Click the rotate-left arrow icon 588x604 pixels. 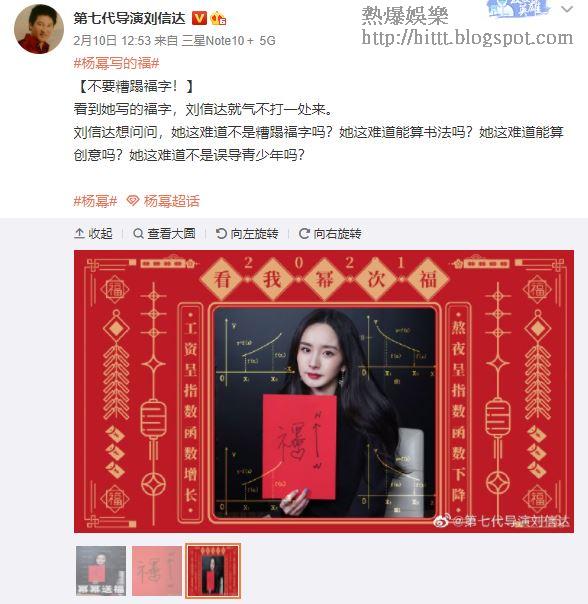point(221,233)
